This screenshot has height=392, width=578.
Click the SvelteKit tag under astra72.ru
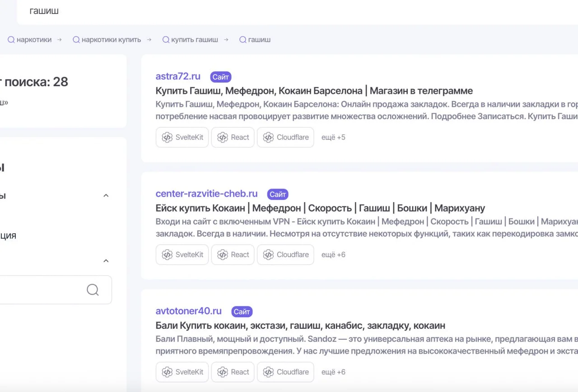coord(182,137)
